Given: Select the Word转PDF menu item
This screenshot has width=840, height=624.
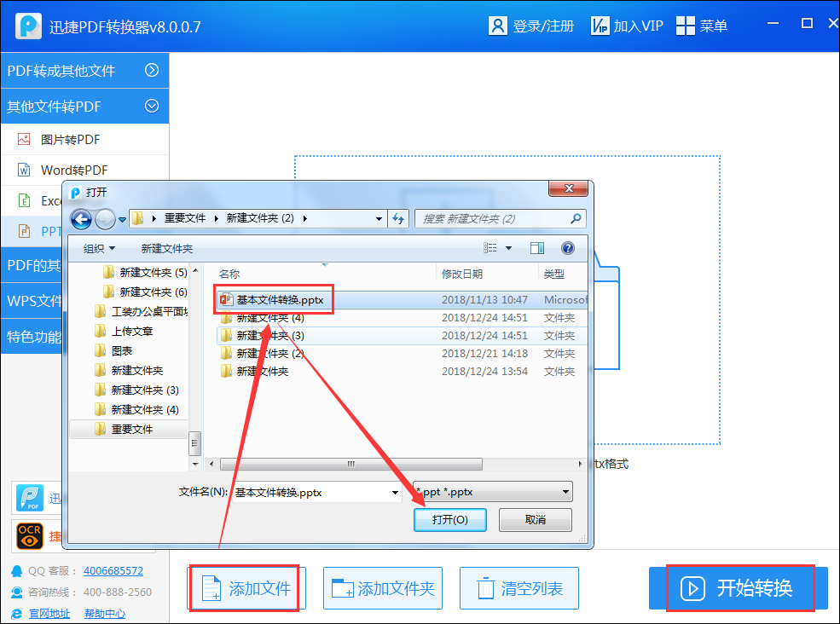Looking at the screenshot, I should coord(84,170).
